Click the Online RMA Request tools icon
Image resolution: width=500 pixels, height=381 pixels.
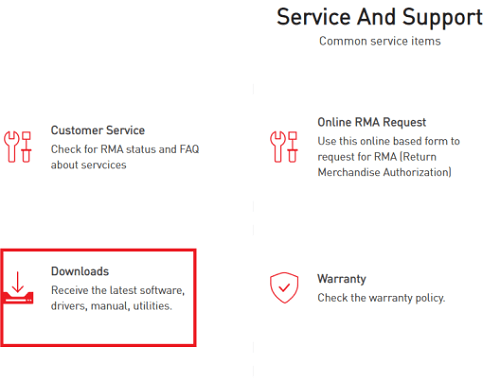[x=284, y=147]
